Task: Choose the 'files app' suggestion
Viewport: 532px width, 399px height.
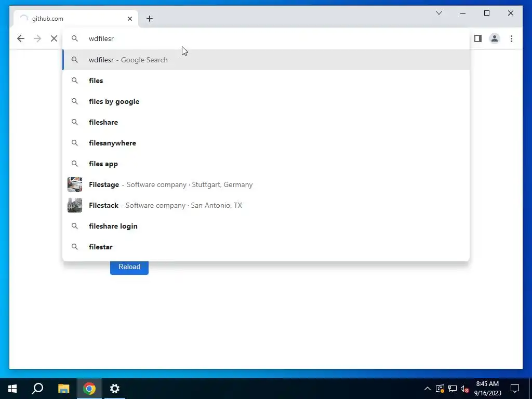Action: coord(266,164)
